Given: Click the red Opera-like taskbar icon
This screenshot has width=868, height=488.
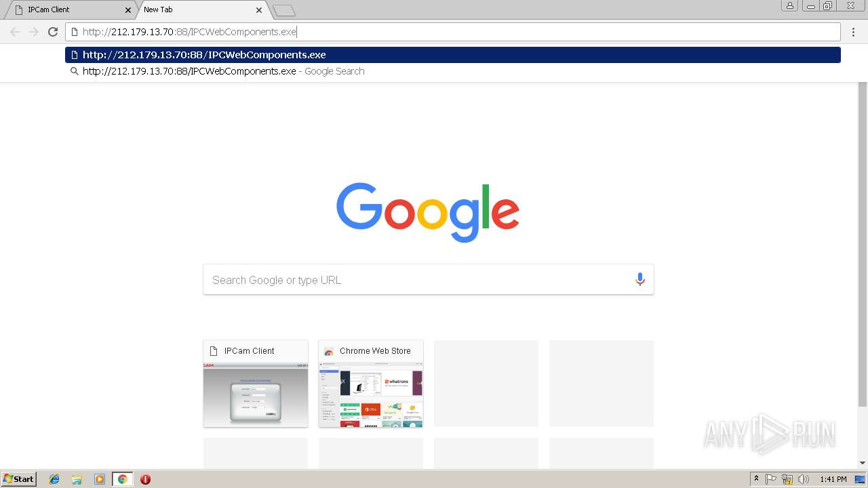Looking at the screenshot, I should click(x=145, y=479).
